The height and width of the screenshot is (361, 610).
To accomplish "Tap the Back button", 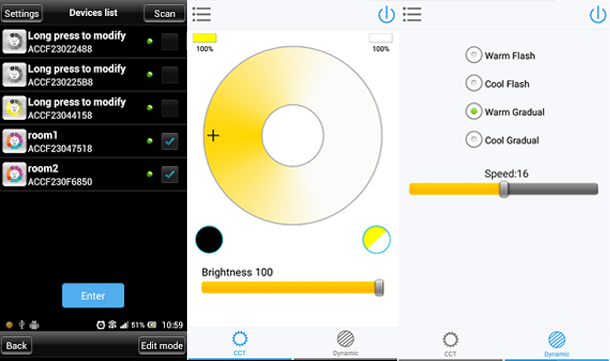I will pyautogui.click(x=16, y=345).
